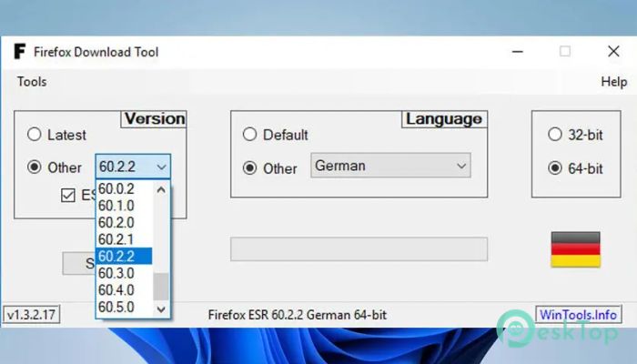The image size is (637, 364).
Task: Click the download progress bar
Action: pyautogui.click(x=359, y=249)
